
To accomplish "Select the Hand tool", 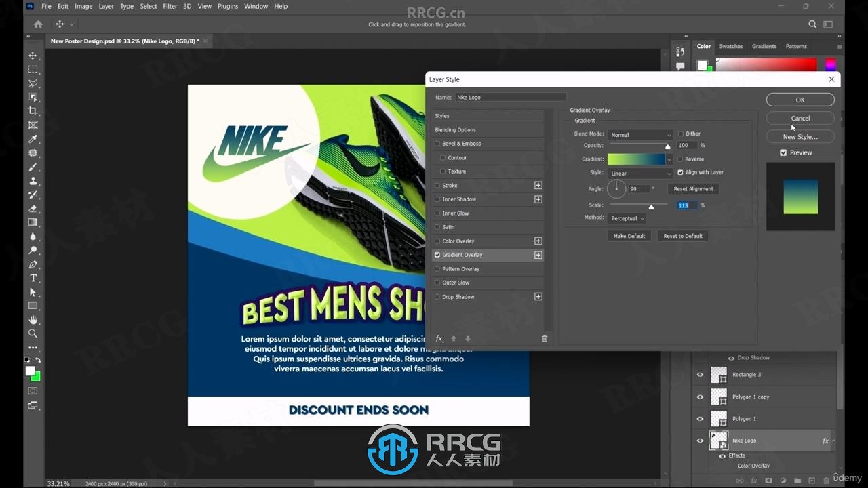I will 33,320.
